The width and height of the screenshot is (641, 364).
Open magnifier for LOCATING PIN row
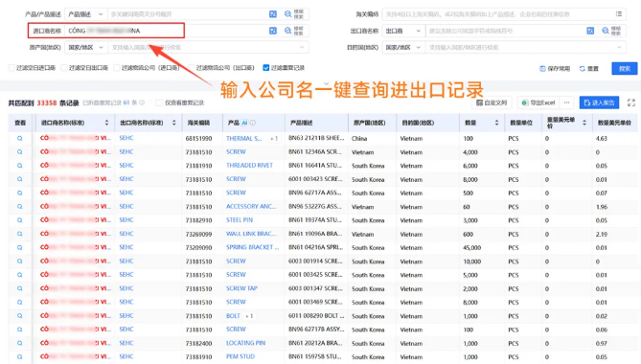coord(19,343)
